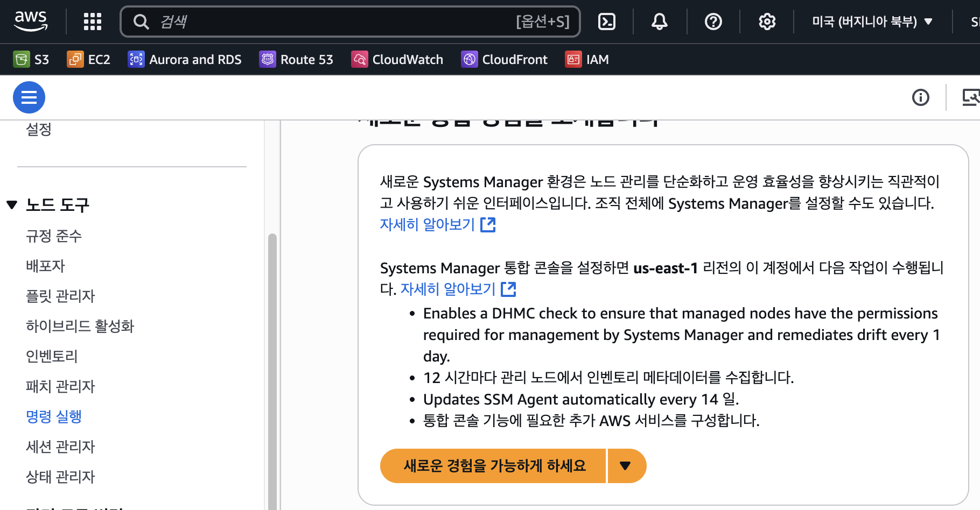The width and height of the screenshot is (980, 510).
Task: Toggle the blue hamburger navigation button
Action: 29,97
